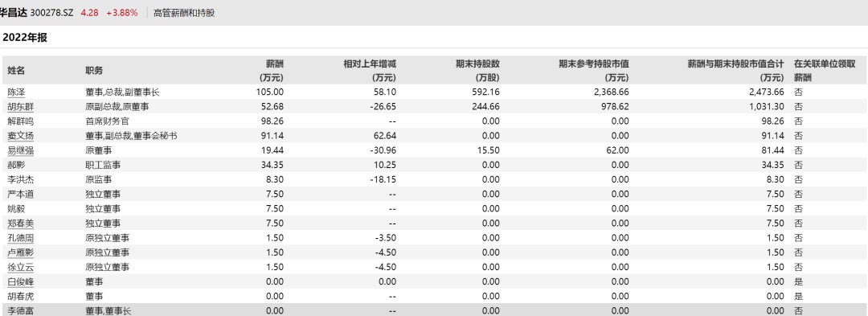Open the 高管薪酬和持股 tab title
The height and width of the screenshot is (316, 868).
[x=184, y=13]
